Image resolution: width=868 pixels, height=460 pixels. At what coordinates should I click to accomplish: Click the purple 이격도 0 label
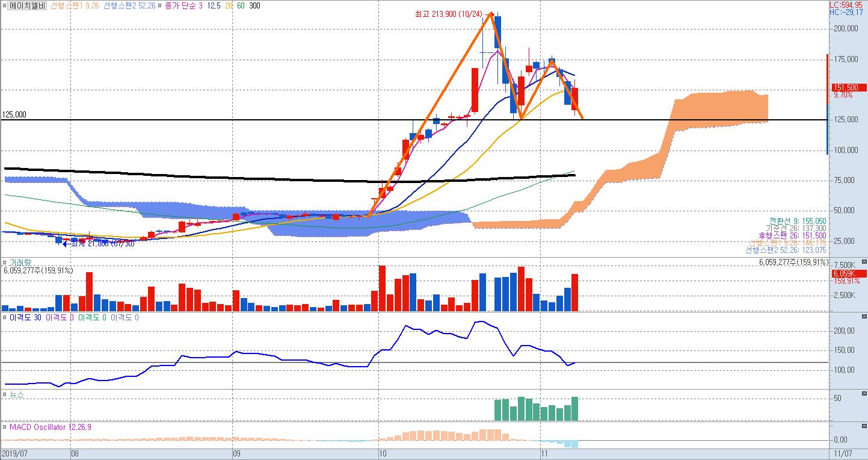60,317
